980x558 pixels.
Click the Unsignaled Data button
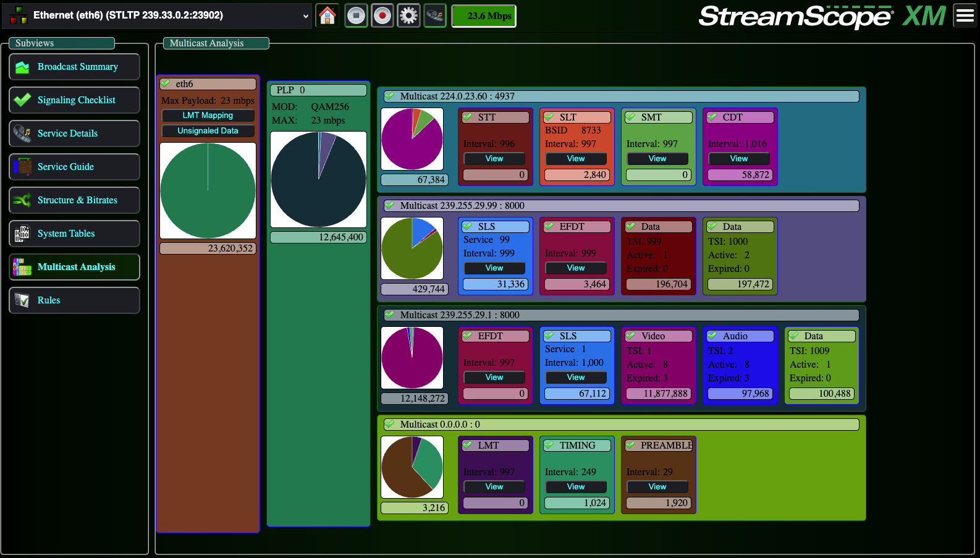pyautogui.click(x=208, y=131)
